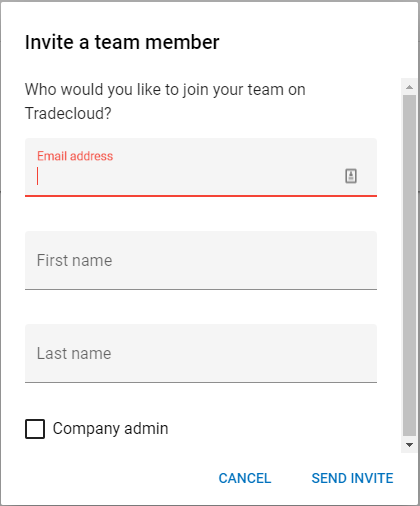Screen dimensions: 420x506
Task: Enable the Company admin checkbox
Action: (x=35, y=429)
